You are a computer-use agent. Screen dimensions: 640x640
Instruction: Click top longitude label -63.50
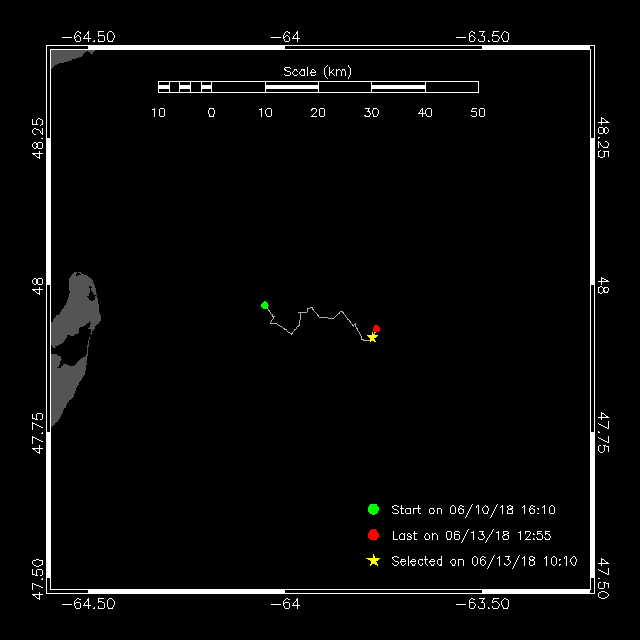click(x=482, y=37)
